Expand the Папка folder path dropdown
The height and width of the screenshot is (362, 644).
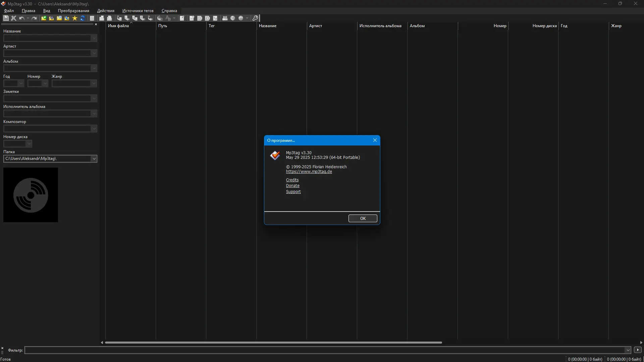[94, 159]
